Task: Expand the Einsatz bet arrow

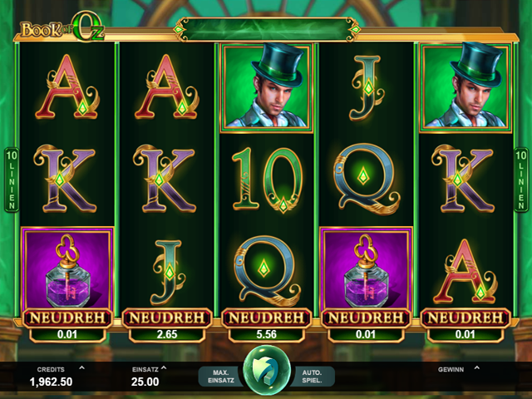Action: [164, 367]
